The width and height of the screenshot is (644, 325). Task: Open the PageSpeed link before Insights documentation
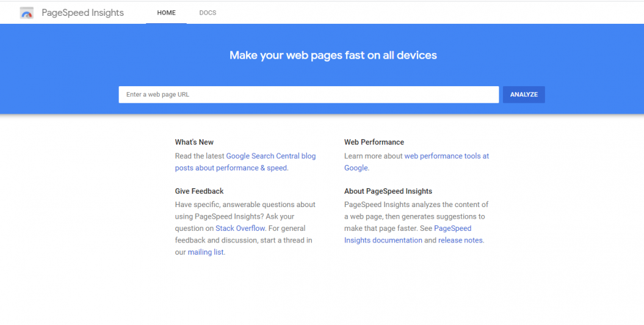point(452,228)
